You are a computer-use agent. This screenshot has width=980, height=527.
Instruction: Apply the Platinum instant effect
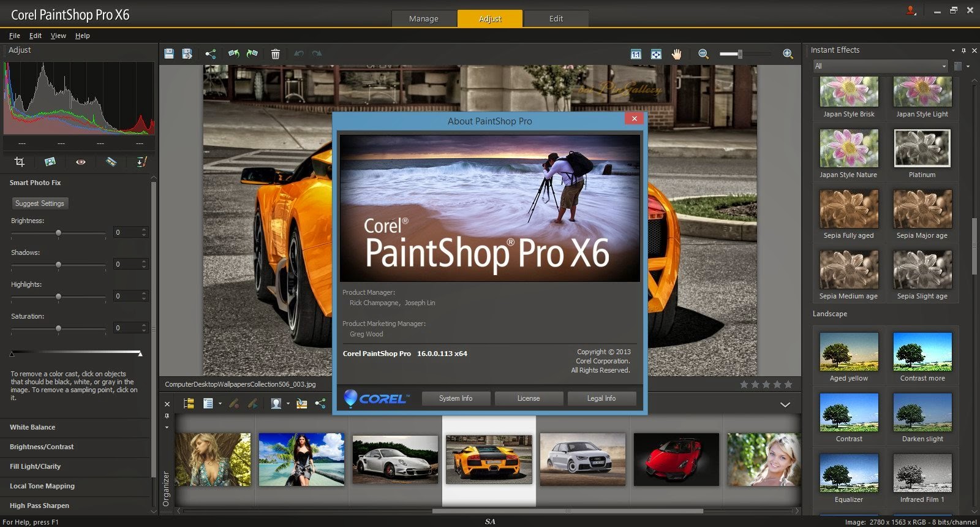click(922, 153)
